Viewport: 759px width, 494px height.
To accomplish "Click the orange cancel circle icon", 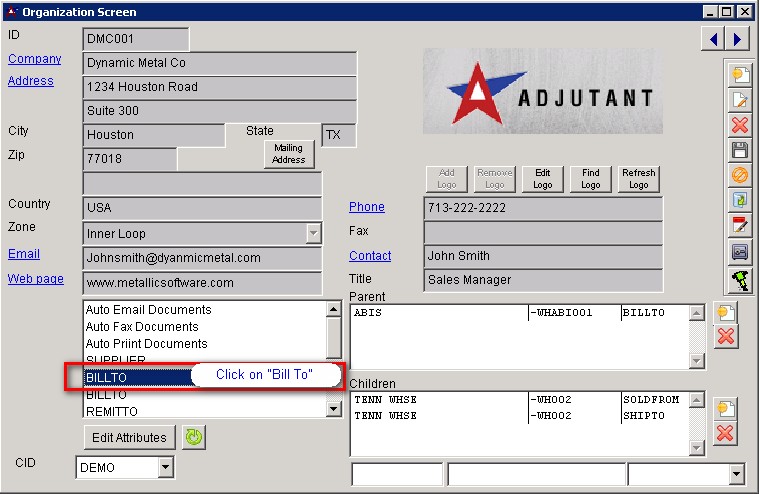I will 740,175.
